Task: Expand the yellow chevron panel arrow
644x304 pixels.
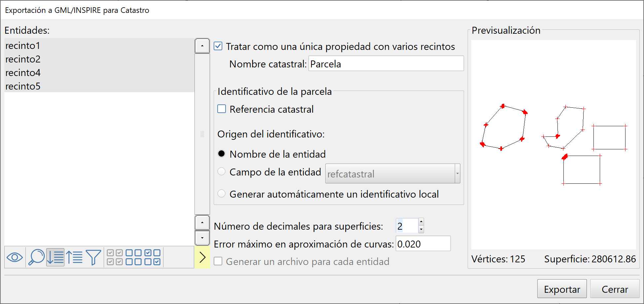Action: coord(202,257)
